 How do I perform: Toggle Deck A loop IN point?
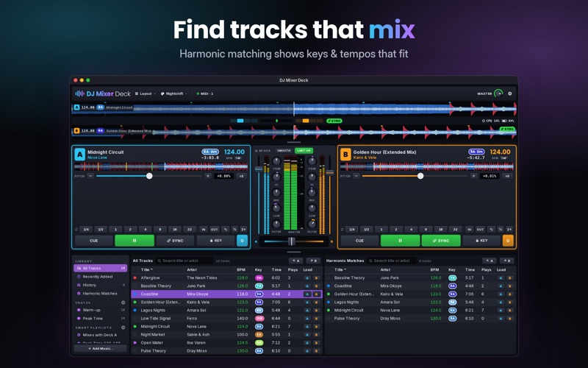204,229
